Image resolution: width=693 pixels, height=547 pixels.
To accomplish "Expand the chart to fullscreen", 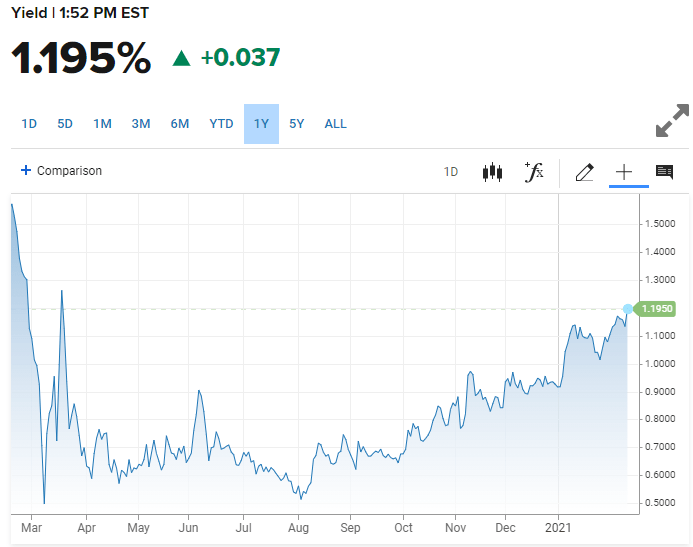I will click(672, 121).
